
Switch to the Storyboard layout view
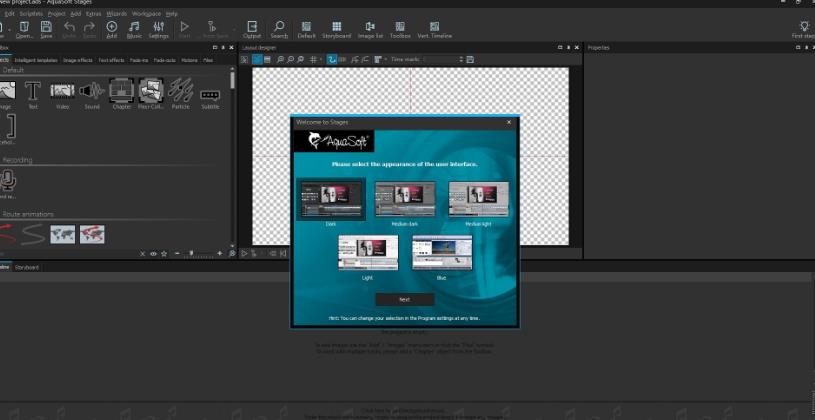tap(336, 30)
